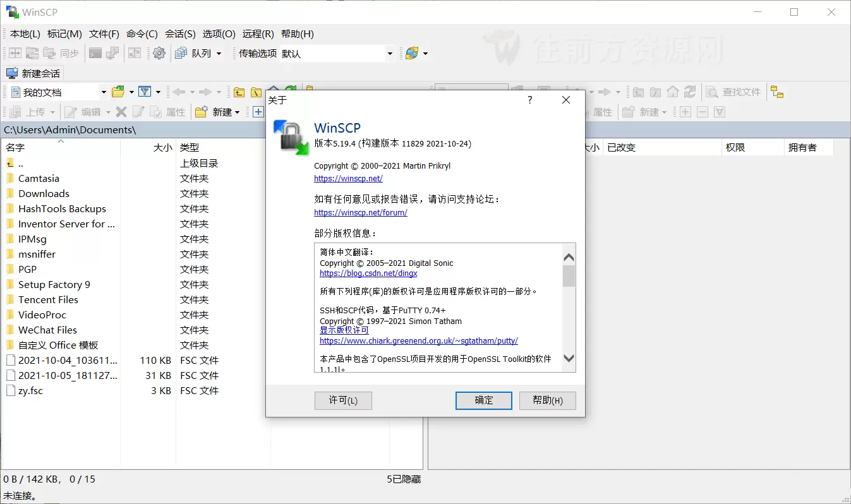Expand the filter icon's dropdown arrow
This screenshot has height=504, width=851.
point(158,92)
